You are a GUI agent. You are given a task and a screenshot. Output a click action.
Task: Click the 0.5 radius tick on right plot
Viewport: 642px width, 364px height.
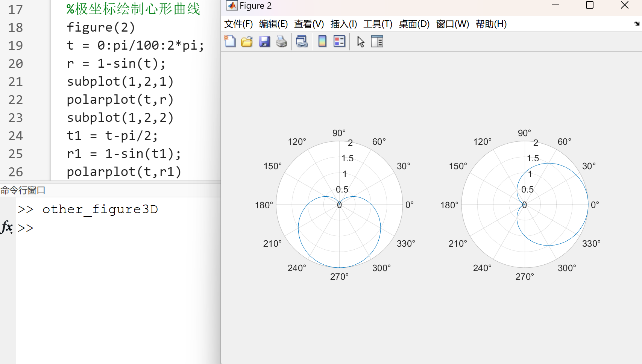point(527,190)
